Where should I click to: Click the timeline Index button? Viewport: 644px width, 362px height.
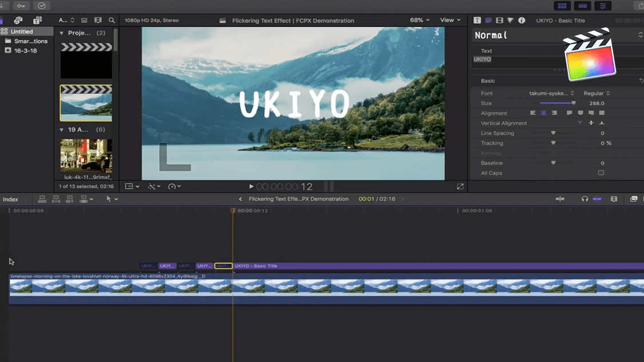click(x=10, y=199)
